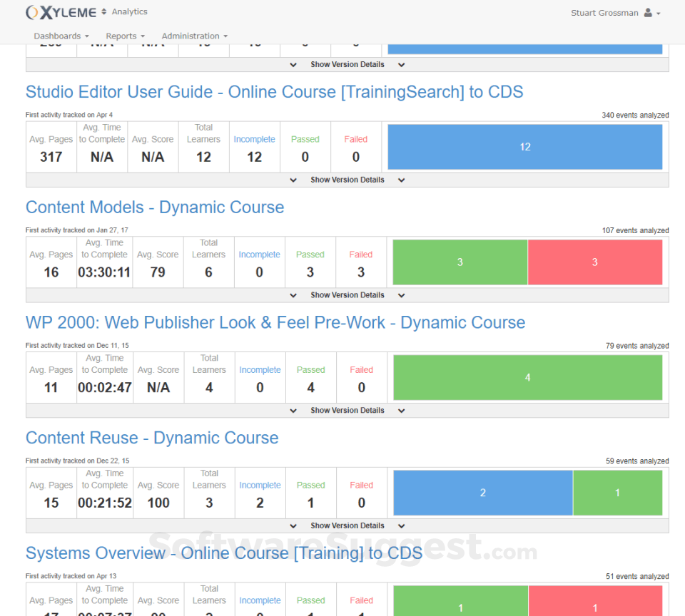Open the Reports menu
The height and width of the screenshot is (616, 685).
point(125,36)
